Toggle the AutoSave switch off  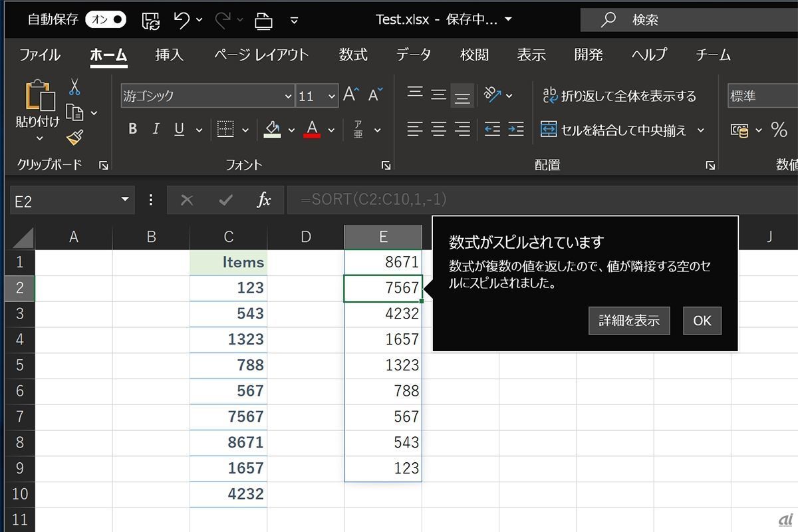[105, 20]
